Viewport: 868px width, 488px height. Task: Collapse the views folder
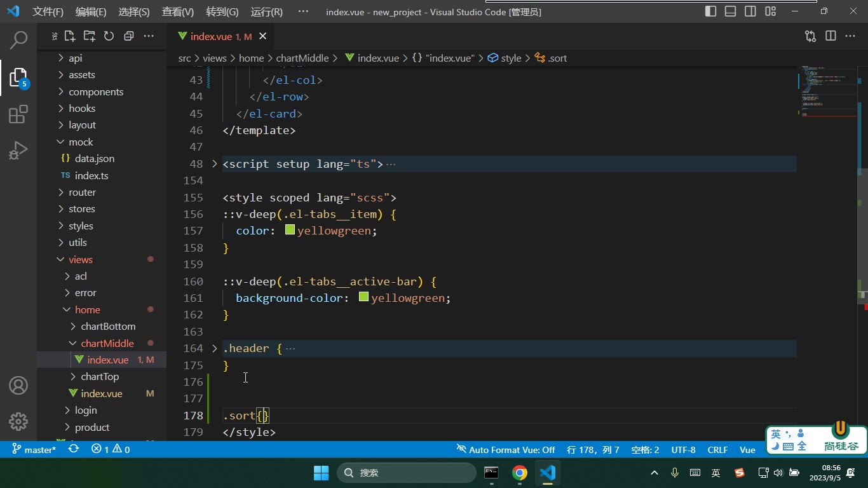[80, 259]
